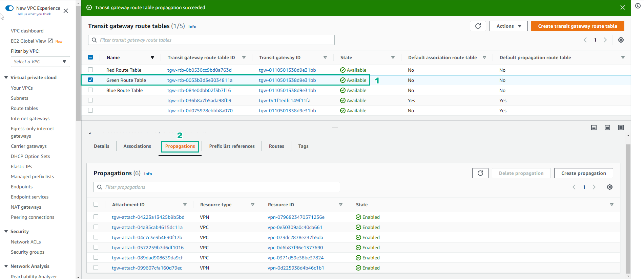
Task: Expand details panel to full screen
Action: coord(621,127)
